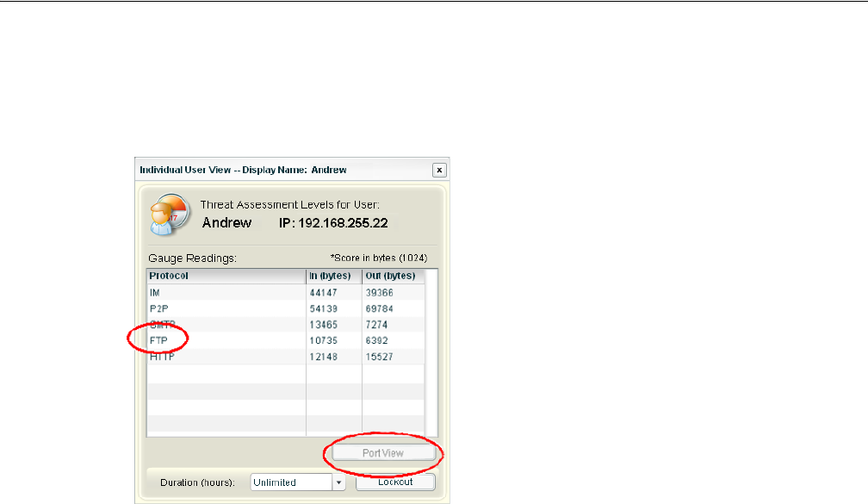Viewport: 868px width, 504px height.
Task: Click the P2P outbound value 69784
Action: [382, 308]
